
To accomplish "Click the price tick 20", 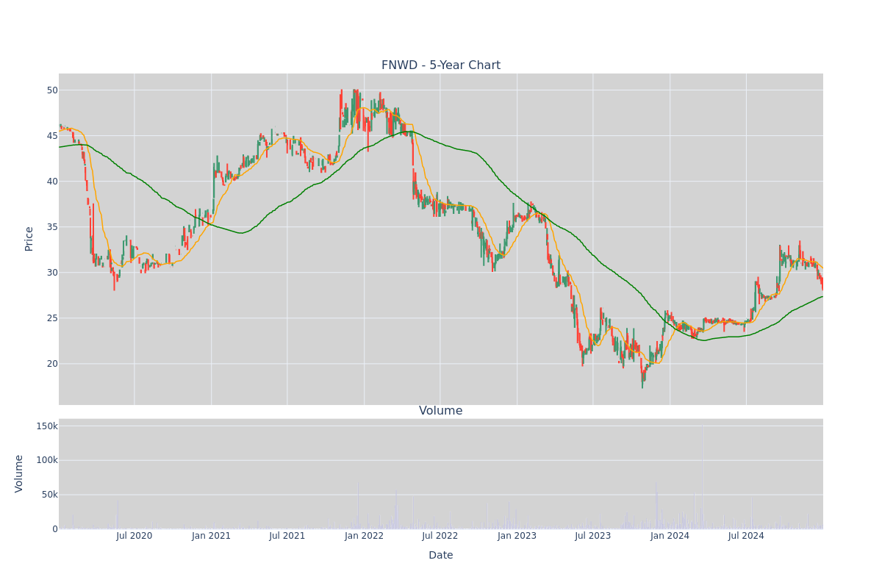I will tap(52, 364).
